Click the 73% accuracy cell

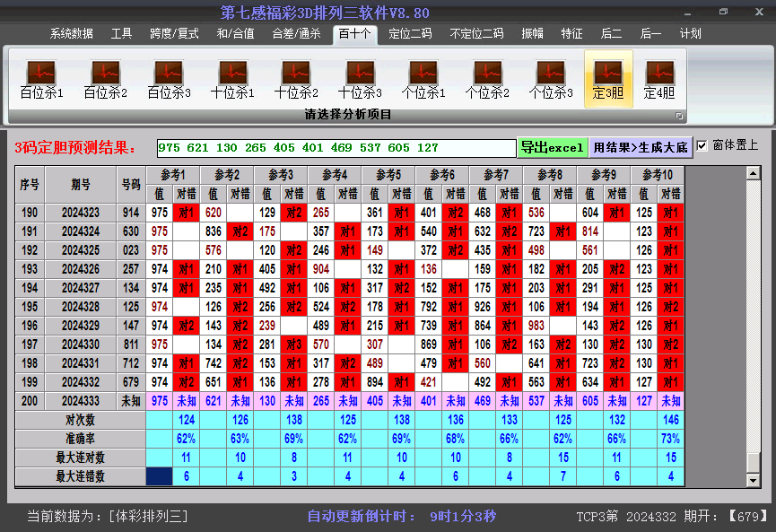pyautogui.click(x=671, y=439)
